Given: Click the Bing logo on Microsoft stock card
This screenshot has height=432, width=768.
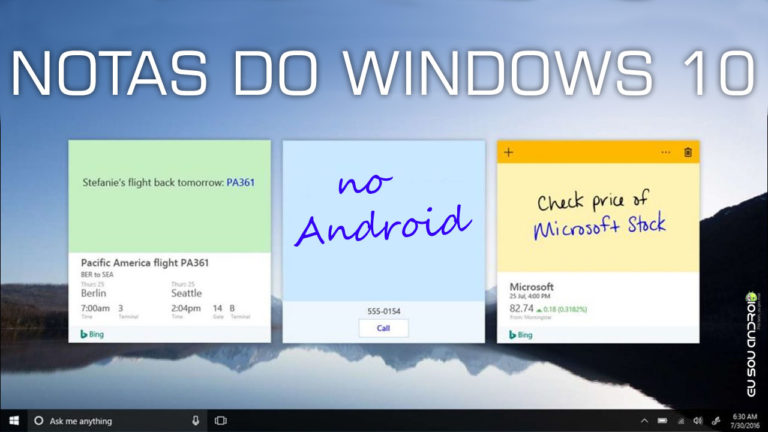Looking at the screenshot, I should coord(521,335).
